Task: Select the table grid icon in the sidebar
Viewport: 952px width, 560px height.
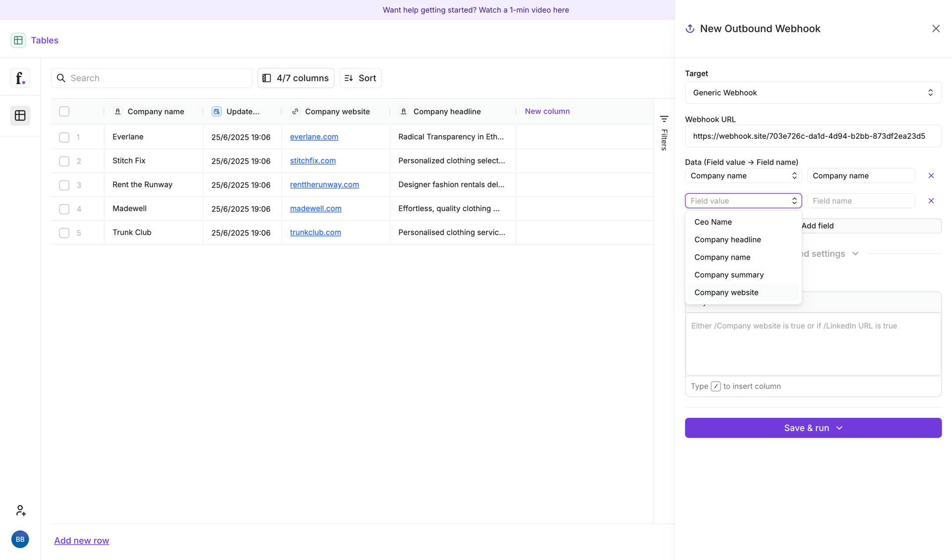Action: (20, 115)
